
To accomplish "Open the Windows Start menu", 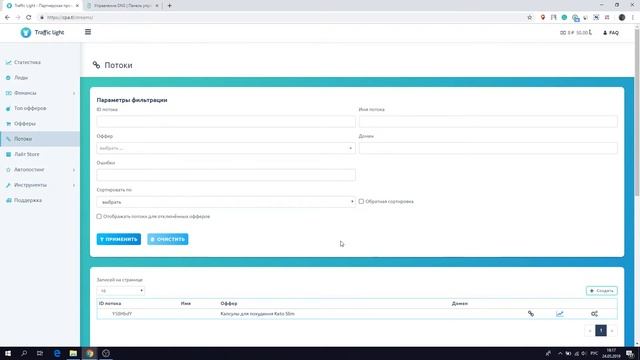I will click(x=8, y=353).
